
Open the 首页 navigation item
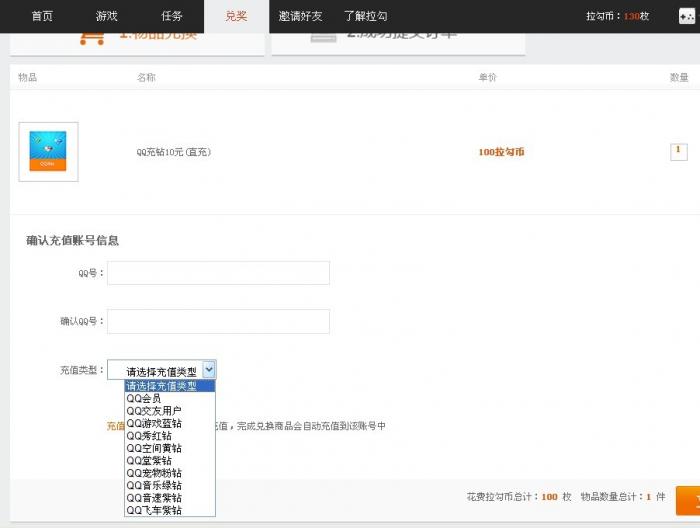pos(42,17)
